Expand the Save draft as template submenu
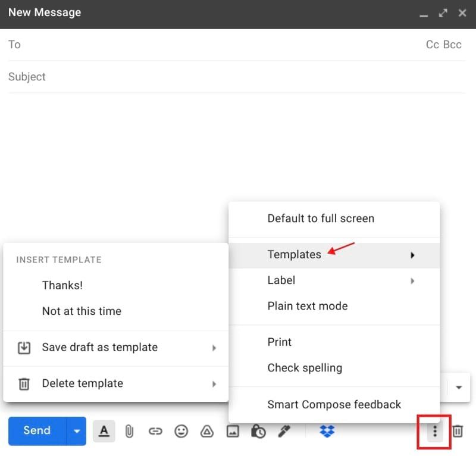Screen dimensions: 476x456 click(x=100, y=347)
